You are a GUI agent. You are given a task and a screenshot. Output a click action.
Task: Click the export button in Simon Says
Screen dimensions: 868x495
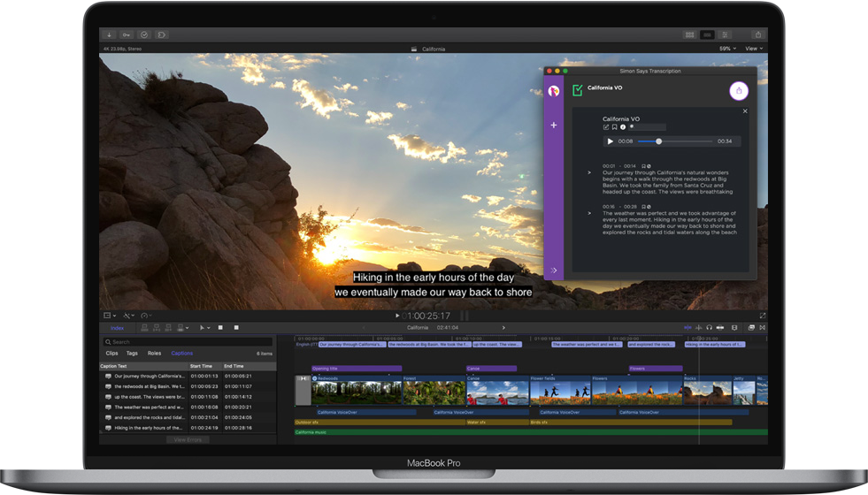pos(738,90)
